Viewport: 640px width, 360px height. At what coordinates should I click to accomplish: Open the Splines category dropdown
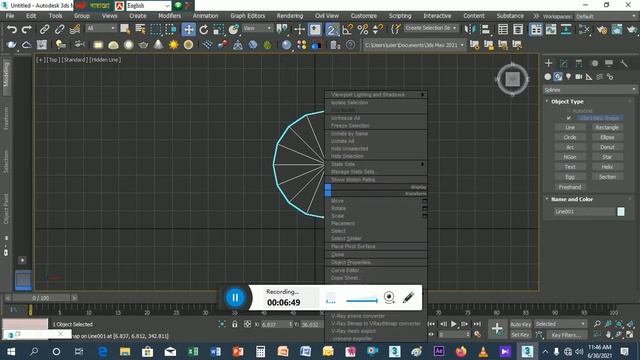[x=590, y=89]
